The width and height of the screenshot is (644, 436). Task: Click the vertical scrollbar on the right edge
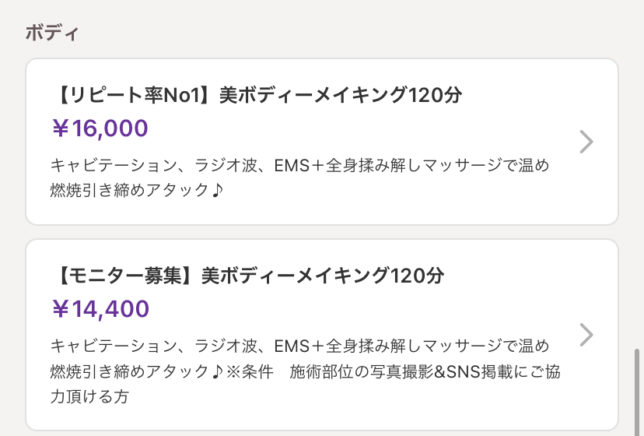tap(636, 392)
